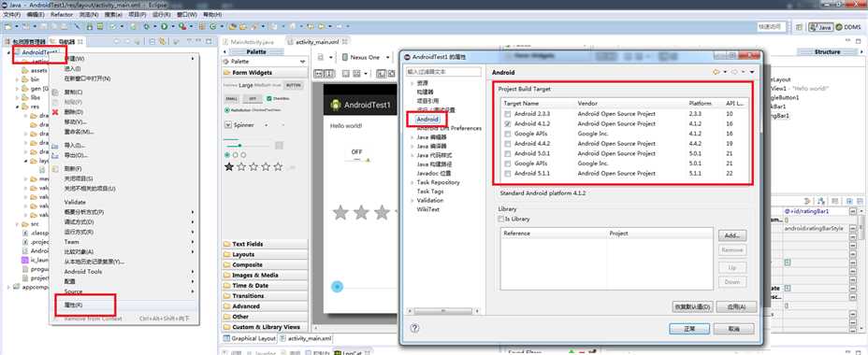Click the assets folder icon in navigator
Viewport: 868px width, 355px height.
pyautogui.click(x=25, y=71)
